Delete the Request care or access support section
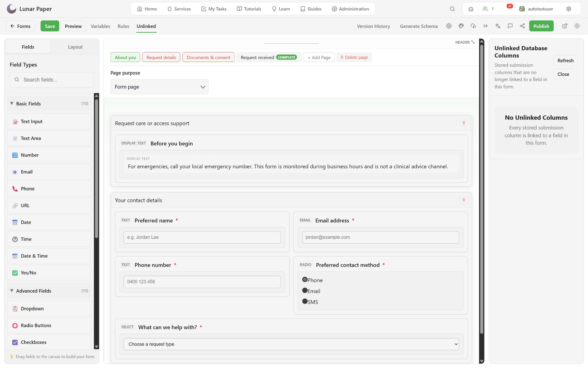Viewport: 588px width, 368px height. [463, 123]
